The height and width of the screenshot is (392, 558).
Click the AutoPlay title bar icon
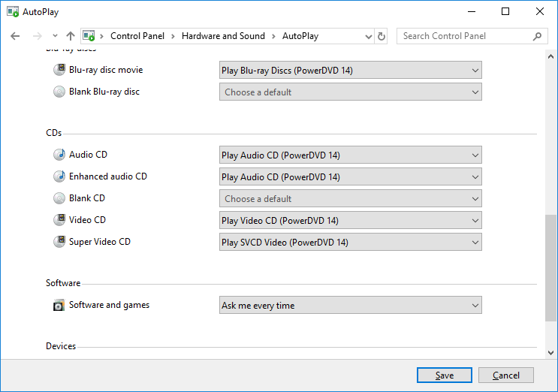[x=13, y=12]
